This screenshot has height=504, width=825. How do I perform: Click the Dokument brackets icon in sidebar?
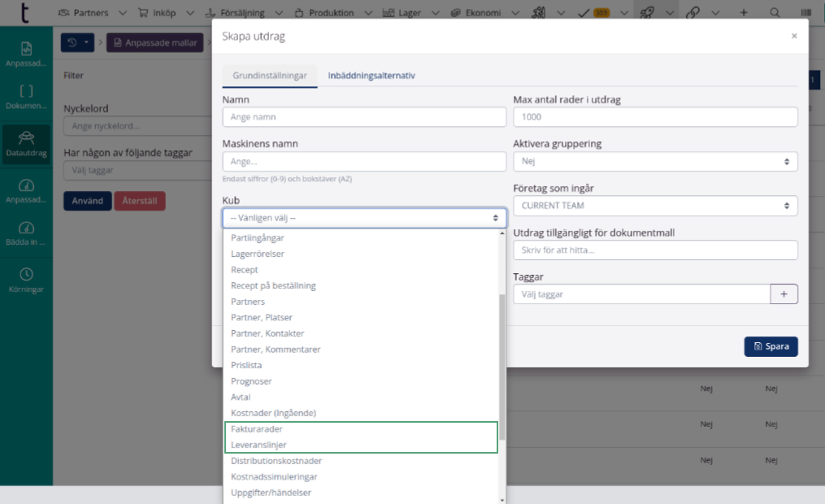(x=26, y=97)
